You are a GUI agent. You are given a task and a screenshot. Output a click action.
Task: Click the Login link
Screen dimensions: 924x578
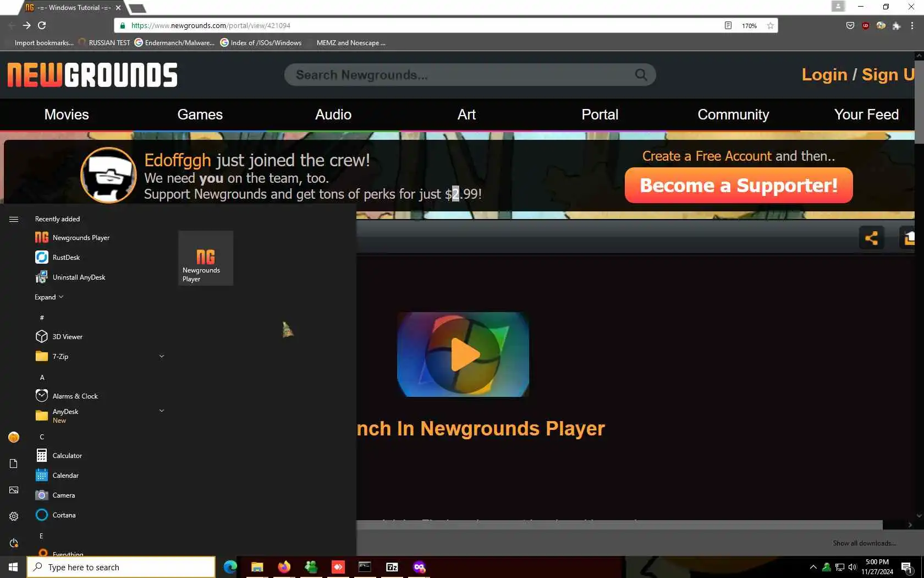coord(824,74)
